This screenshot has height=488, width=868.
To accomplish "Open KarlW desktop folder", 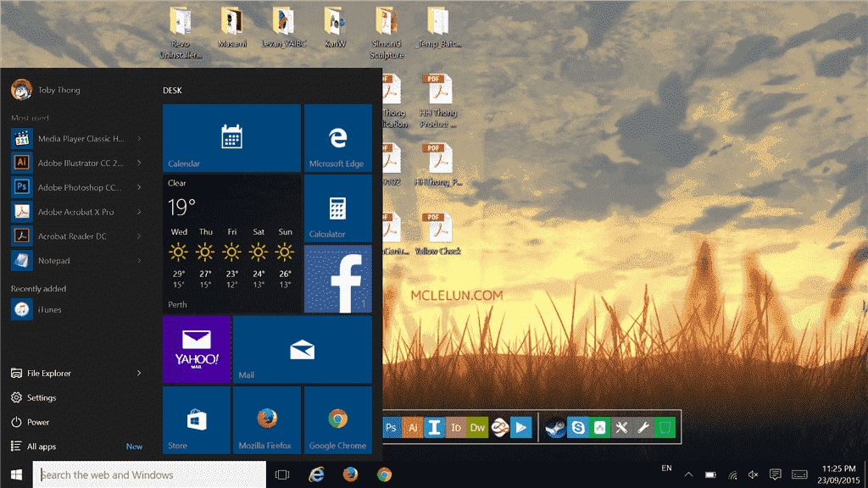I will pos(335,27).
